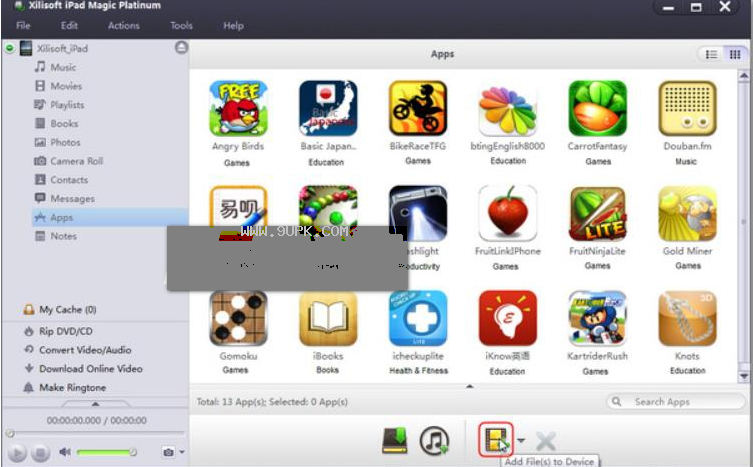This screenshot has height=467, width=753.
Task: Open Playlists in the sidebar
Action: tap(67, 105)
